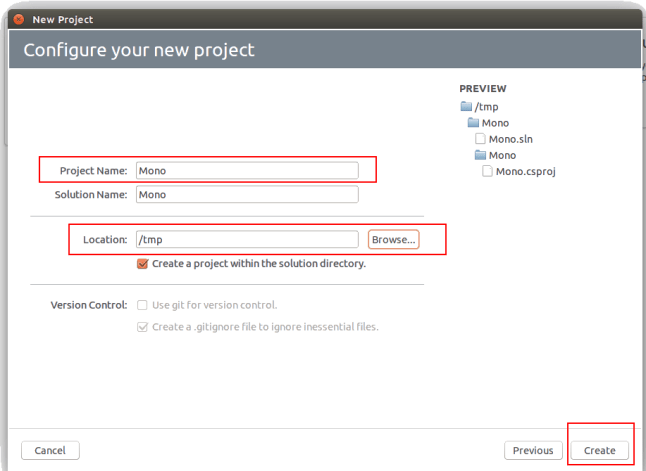This screenshot has width=646, height=471.
Task: Select the Mono.csproj entry name in preview
Action: [x=525, y=171]
